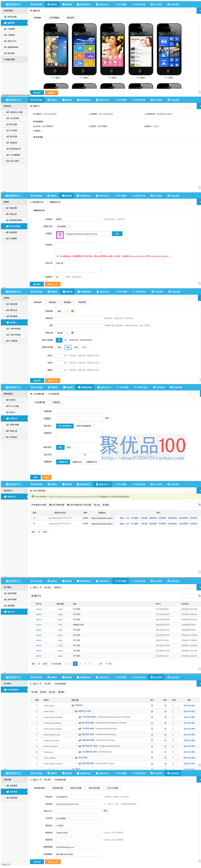This screenshot has height=868, width=201.
Task: Switch to 商品相册 tab
Action: [82, 302]
